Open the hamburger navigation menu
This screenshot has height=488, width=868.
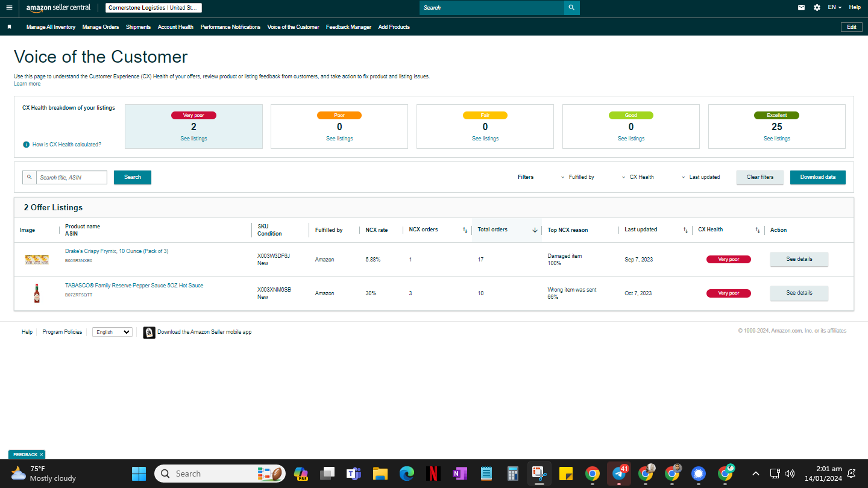point(9,8)
